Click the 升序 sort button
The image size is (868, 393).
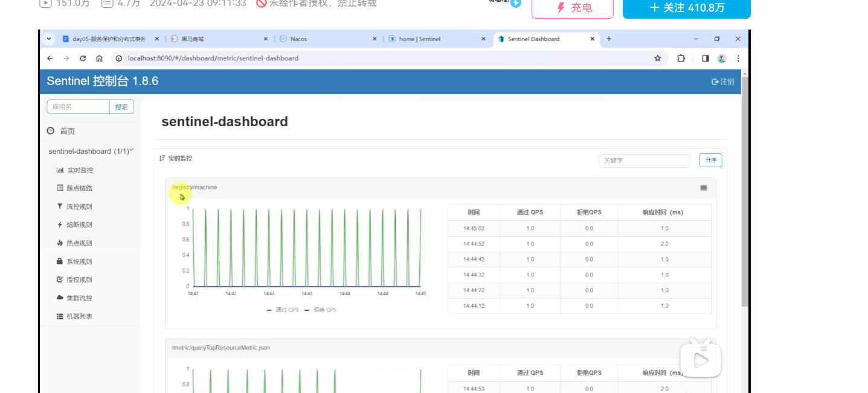(x=711, y=161)
